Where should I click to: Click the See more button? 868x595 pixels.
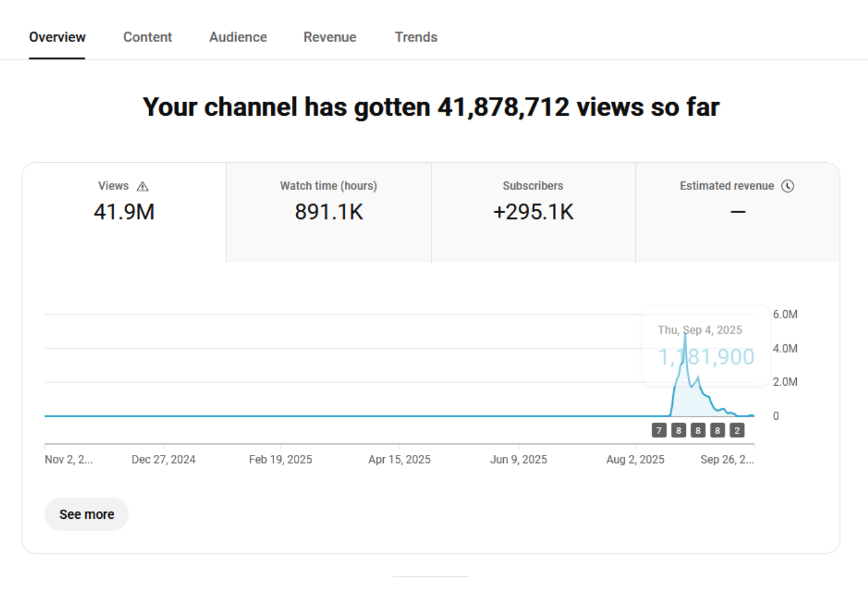click(87, 514)
